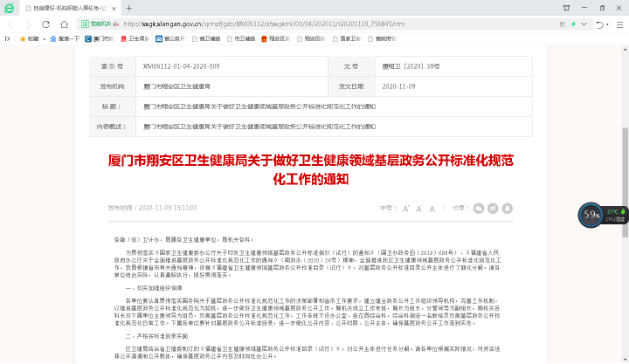The image size is (629, 364).
Task: Click the QR code icon in address bar
Action: 563,24
